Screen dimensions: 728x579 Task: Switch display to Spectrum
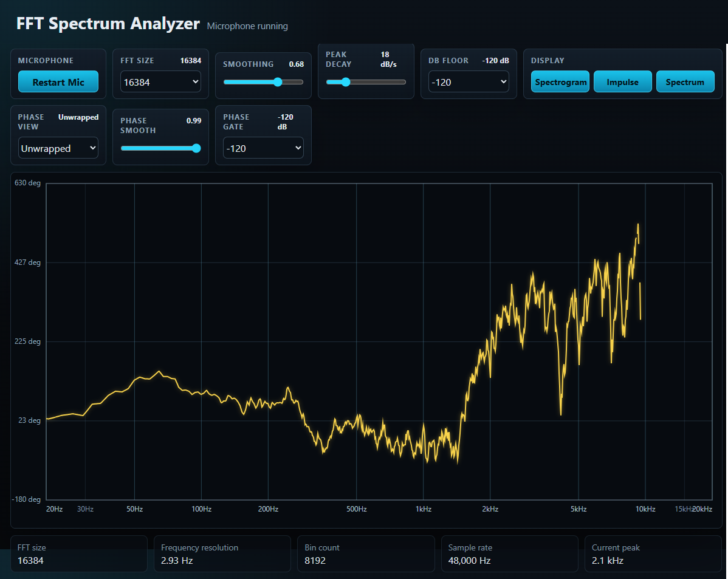point(685,82)
